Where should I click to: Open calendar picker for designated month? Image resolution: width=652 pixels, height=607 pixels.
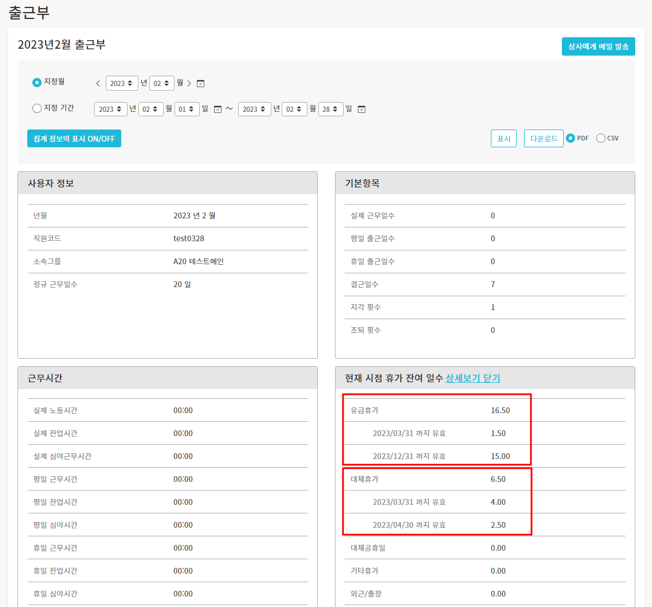pos(201,84)
